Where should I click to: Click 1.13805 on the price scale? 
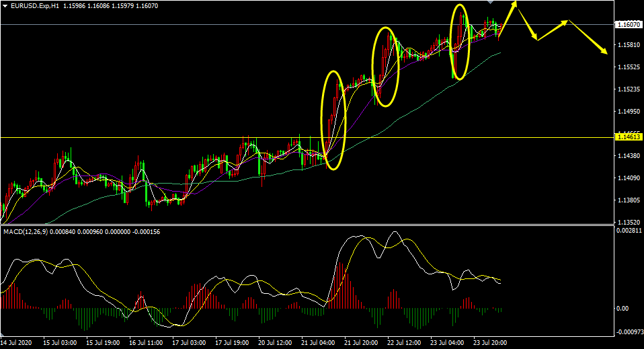pyautogui.click(x=629, y=200)
